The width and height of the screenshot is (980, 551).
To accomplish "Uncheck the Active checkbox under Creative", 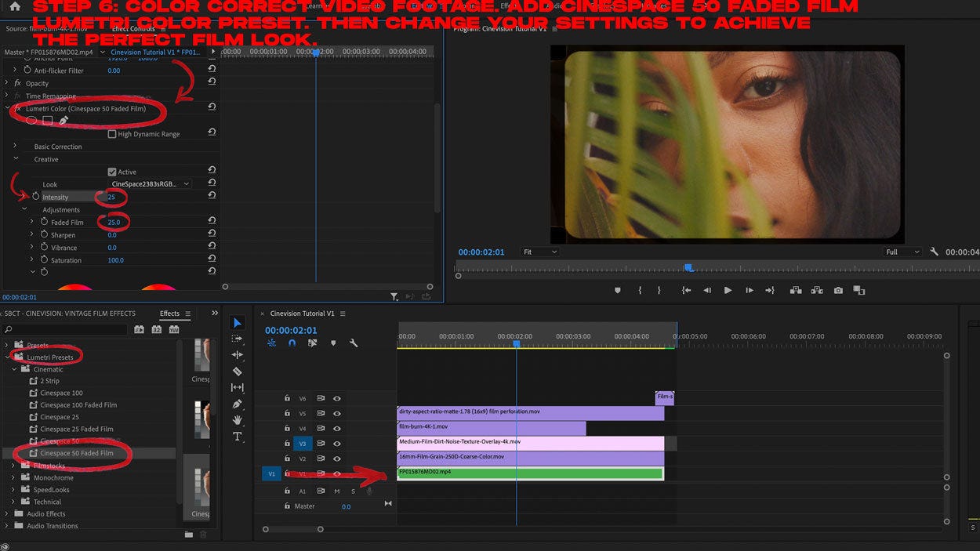I will click(111, 172).
